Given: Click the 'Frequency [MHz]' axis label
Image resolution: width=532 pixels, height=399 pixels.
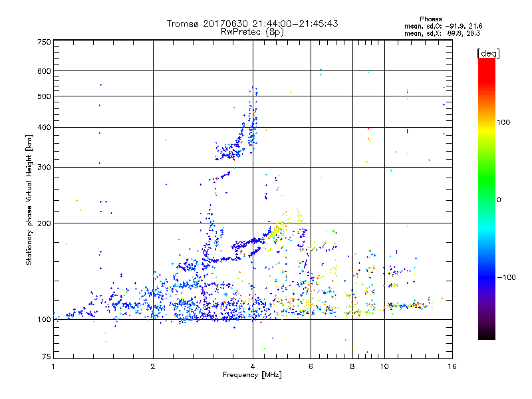Looking at the screenshot, I should coord(252,375).
